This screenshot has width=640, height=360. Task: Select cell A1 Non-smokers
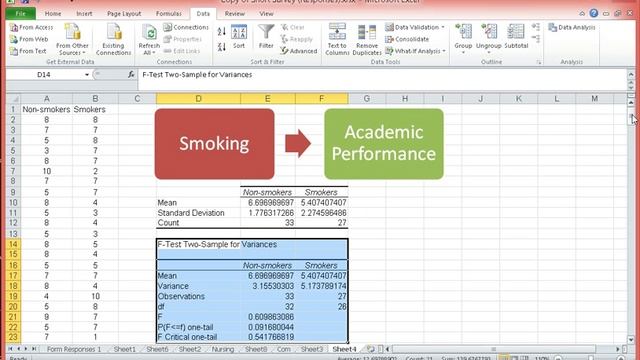pos(47,109)
